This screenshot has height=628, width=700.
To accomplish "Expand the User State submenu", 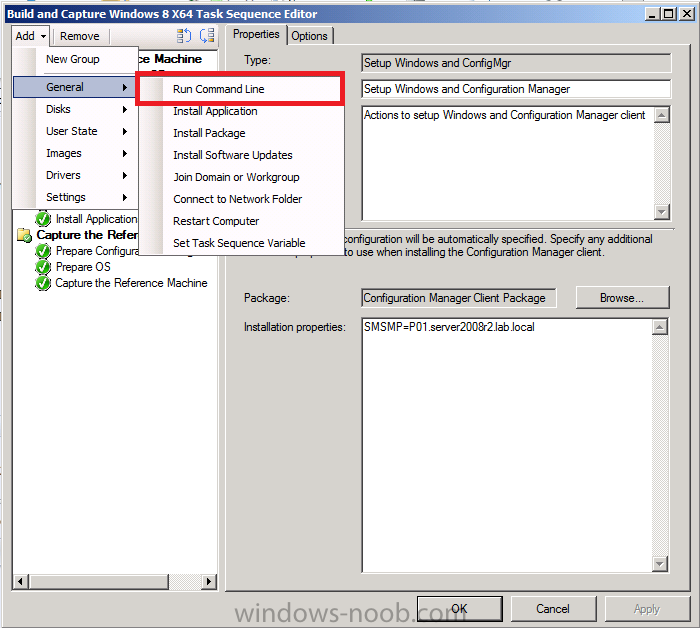I will pyautogui.click(x=75, y=131).
